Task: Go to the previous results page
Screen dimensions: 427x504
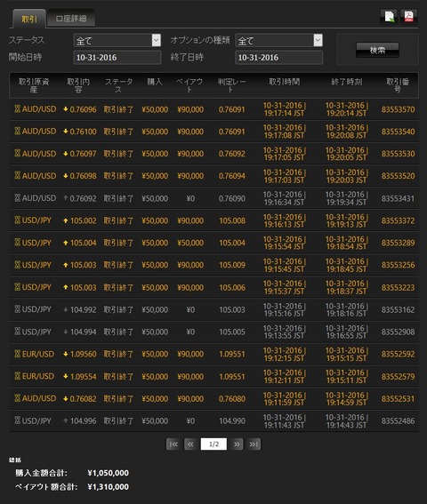Action: (x=190, y=444)
